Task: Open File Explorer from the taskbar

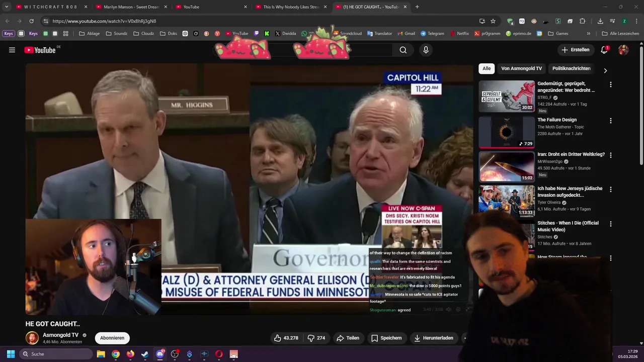Action: (x=101, y=354)
